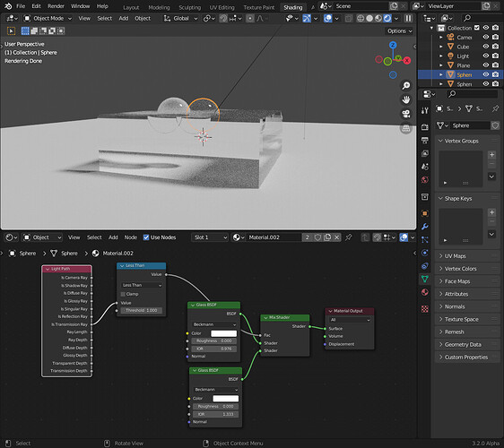504x448 pixels.
Task: Add vertex group with plus button
Action: pos(491,155)
